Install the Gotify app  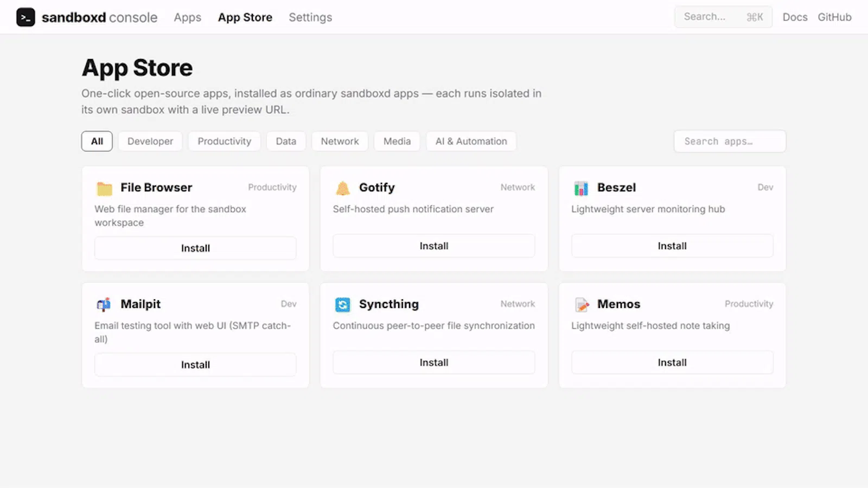[x=434, y=246]
